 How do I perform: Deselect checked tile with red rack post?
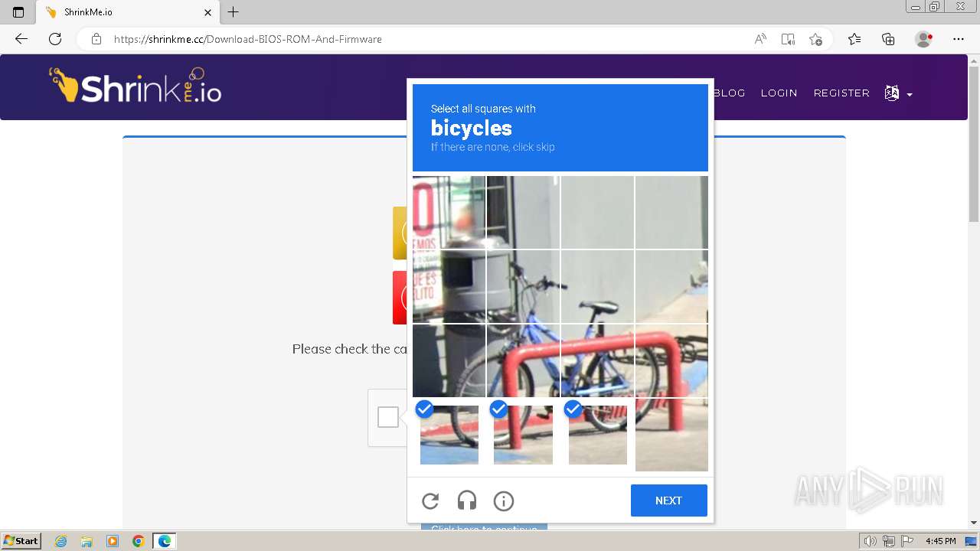(x=523, y=435)
